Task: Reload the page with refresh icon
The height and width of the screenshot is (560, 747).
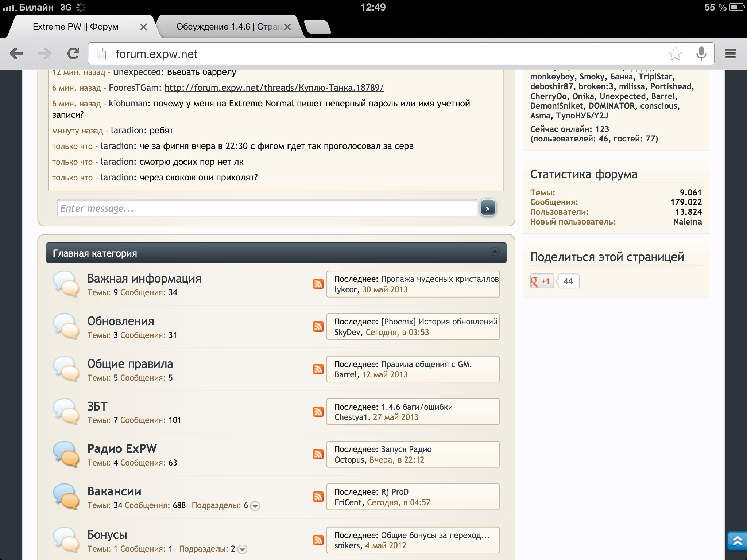Action: click(x=73, y=54)
